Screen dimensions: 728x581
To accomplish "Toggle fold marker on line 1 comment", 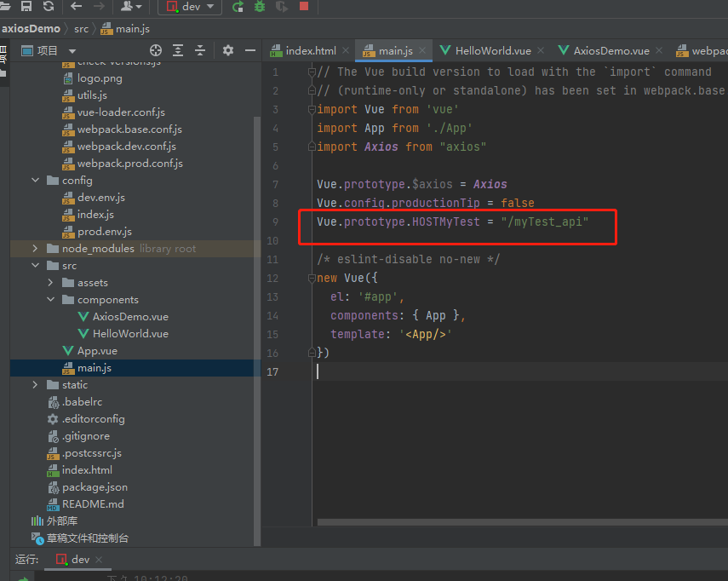I will click(x=312, y=72).
